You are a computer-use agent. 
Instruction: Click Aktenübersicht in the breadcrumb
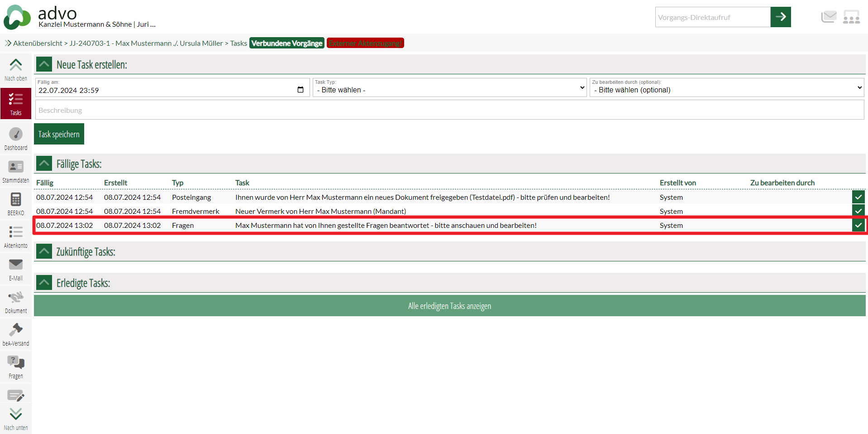(x=38, y=43)
